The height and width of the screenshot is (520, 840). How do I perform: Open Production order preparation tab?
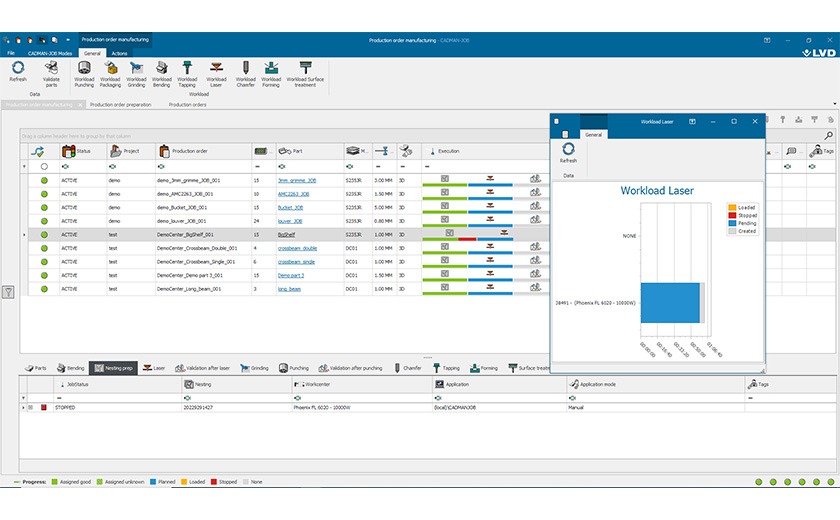(121, 104)
